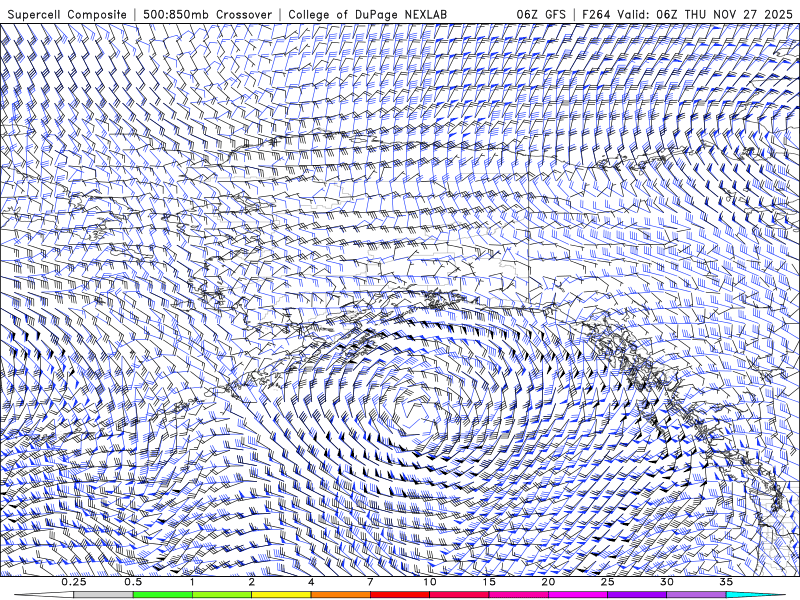The width and height of the screenshot is (800, 600).
Task: Click the legend value 4
Action: pos(311,582)
